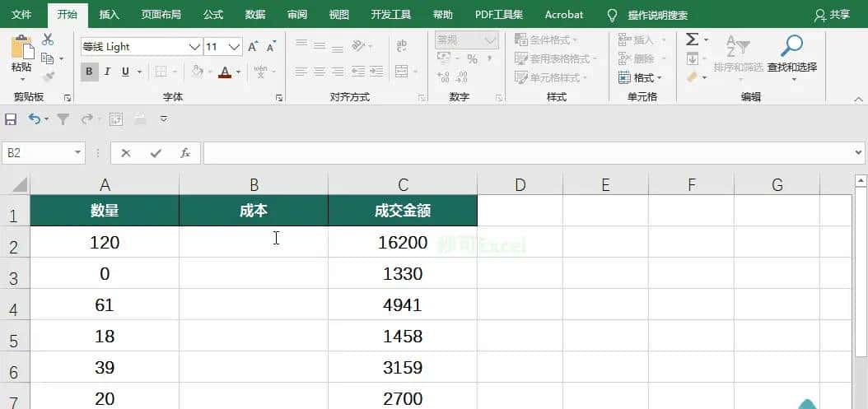Switch to the 数据 (Data) tab
This screenshot has width=868, height=409.
tap(255, 14)
